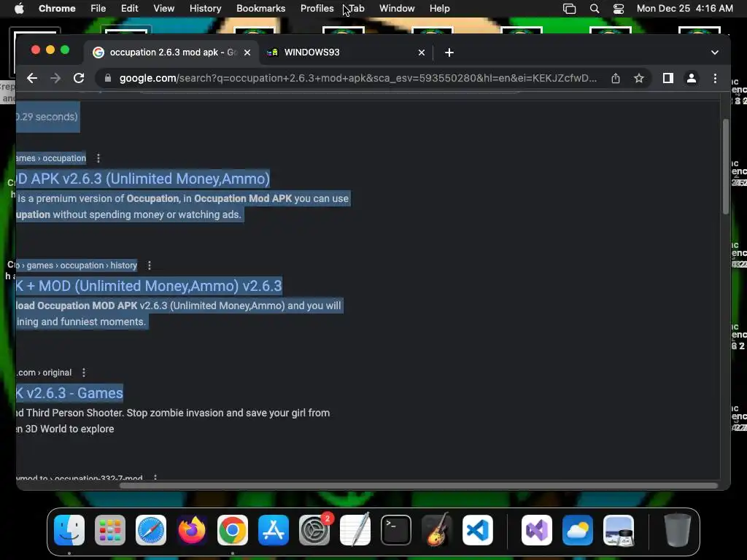747x560 pixels.
Task: Close the occupation 2.6.3 mod apk tab
Action: pyautogui.click(x=247, y=52)
